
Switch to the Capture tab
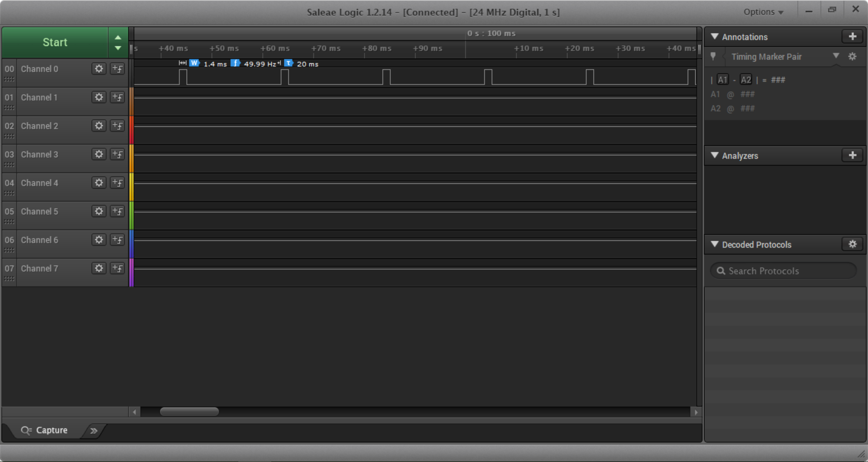pos(45,430)
